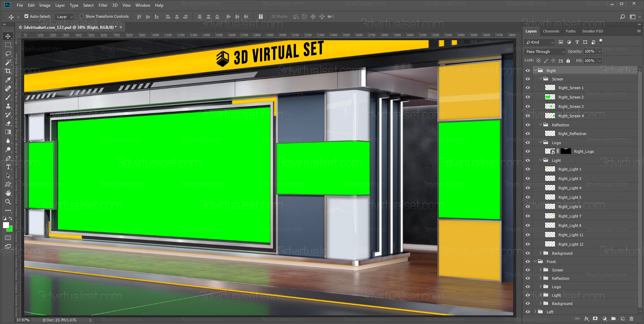Open the Image menu
Screen dimensions: 644x324
[x=45, y=5]
